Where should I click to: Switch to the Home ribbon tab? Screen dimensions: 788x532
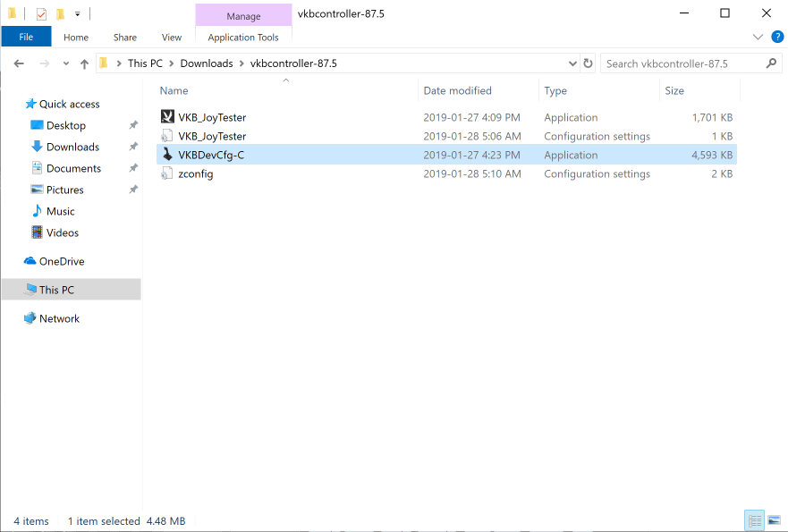coord(76,38)
